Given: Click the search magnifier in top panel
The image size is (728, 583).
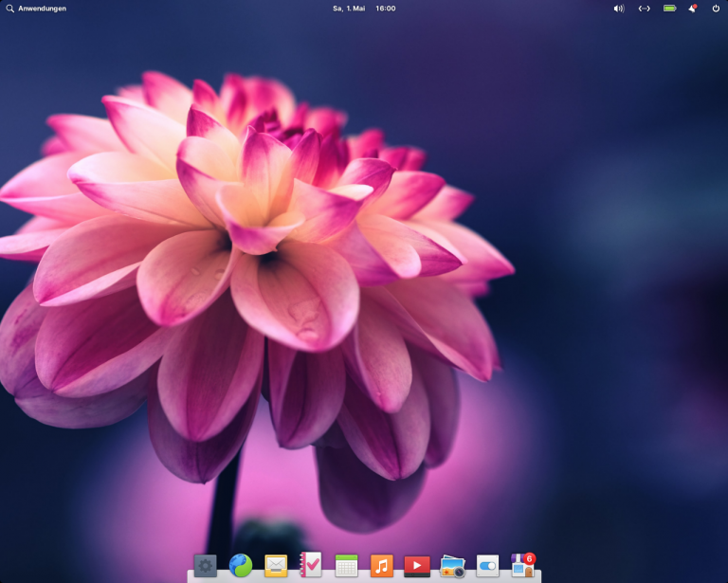Looking at the screenshot, I should pos(9,9).
